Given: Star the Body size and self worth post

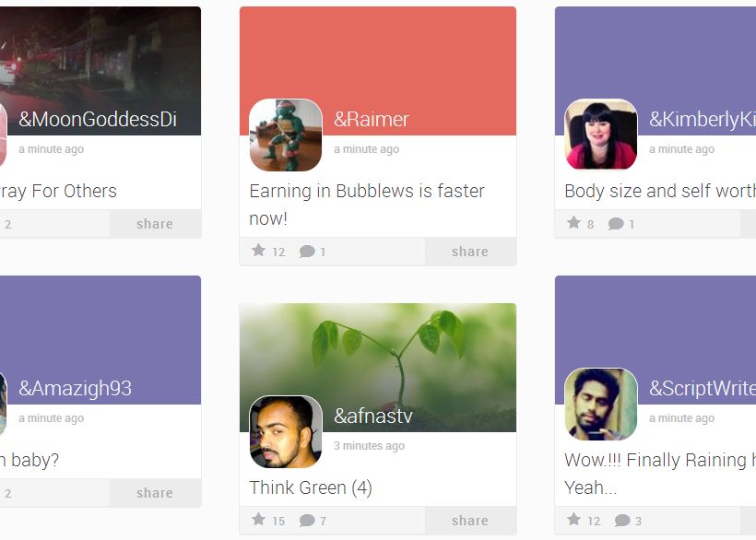Looking at the screenshot, I should pos(573,223).
